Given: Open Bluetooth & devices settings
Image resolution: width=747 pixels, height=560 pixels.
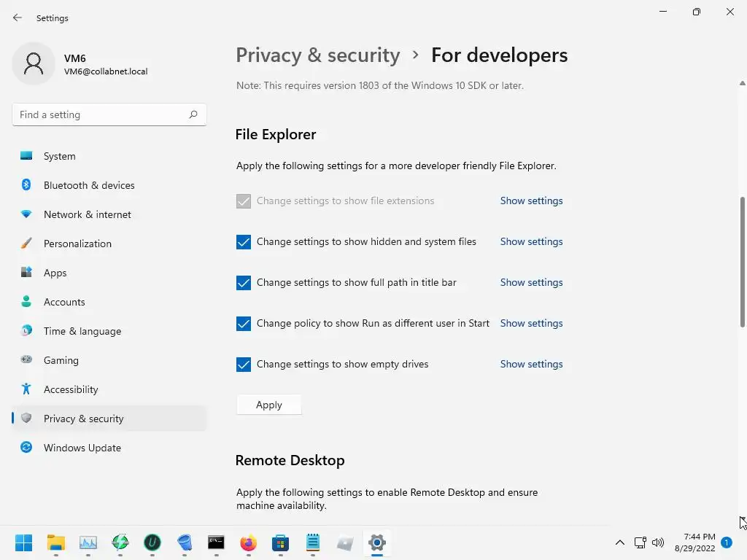Looking at the screenshot, I should click(89, 185).
